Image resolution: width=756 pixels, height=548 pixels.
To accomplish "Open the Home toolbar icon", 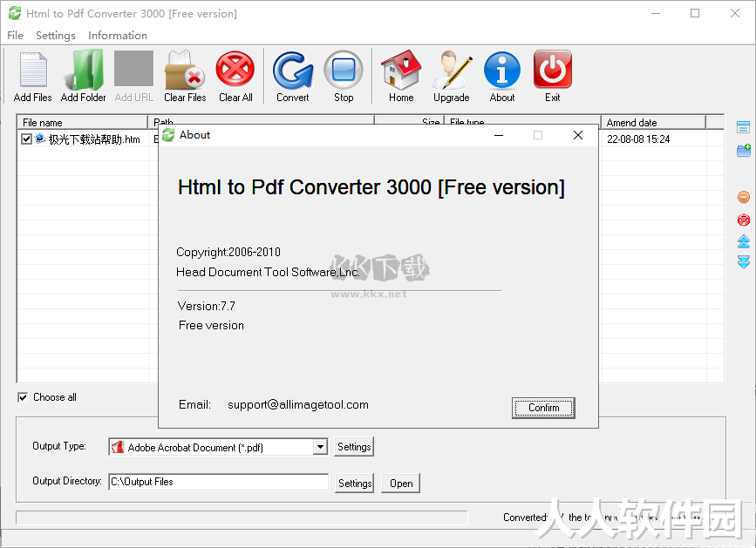I will click(x=401, y=70).
